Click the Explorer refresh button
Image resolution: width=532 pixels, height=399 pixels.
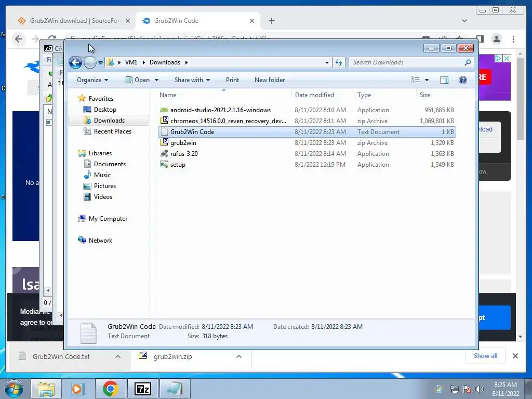339,62
